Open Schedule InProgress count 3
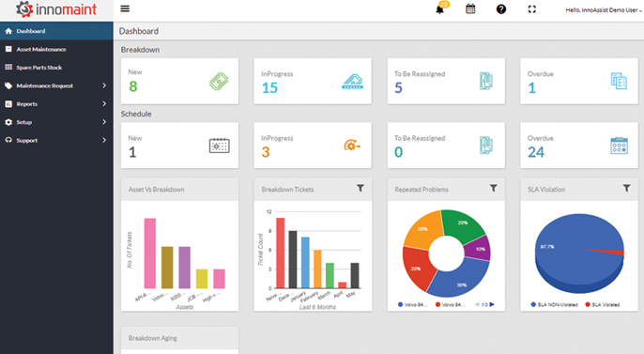The width and height of the screenshot is (644, 354). click(x=266, y=152)
